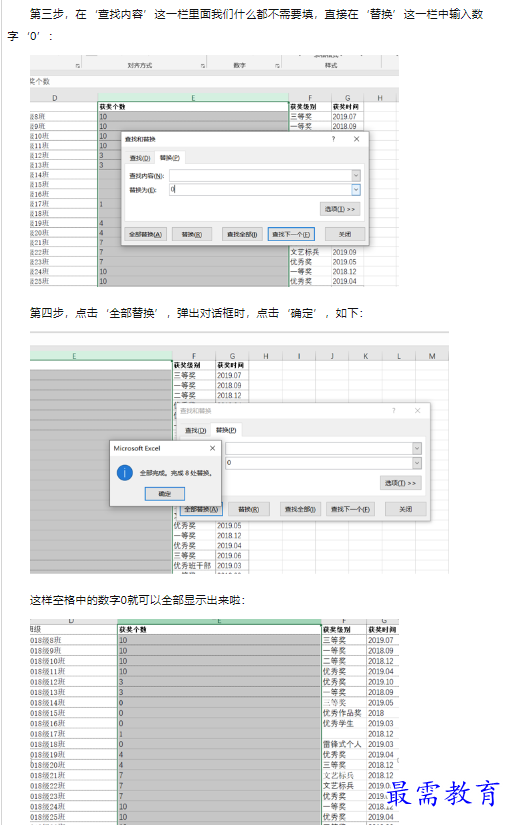
Task: Click the help question mark in step-four replace dialog
Action: (x=393, y=410)
